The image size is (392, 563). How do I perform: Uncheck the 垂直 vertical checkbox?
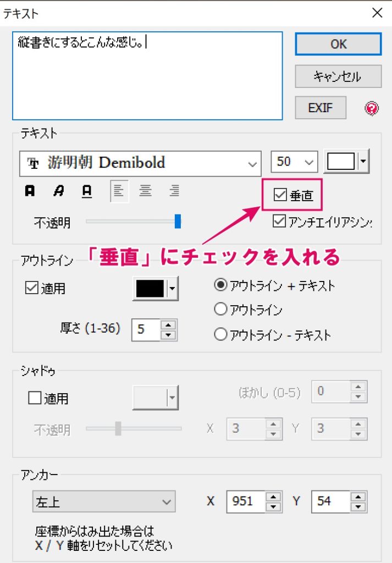click(x=280, y=195)
